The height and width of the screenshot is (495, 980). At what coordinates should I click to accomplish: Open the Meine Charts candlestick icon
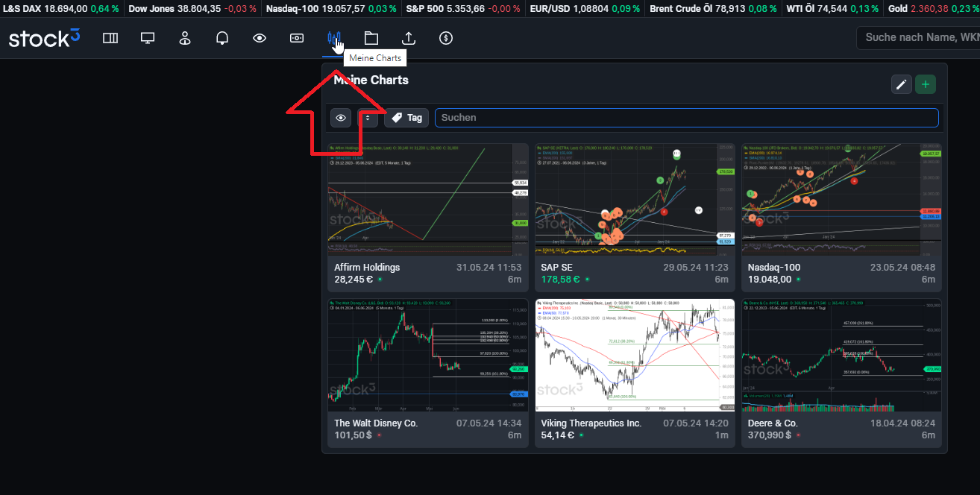coord(334,38)
